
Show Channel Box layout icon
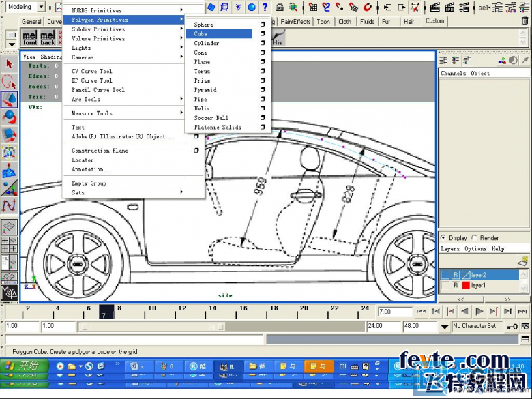(x=443, y=61)
